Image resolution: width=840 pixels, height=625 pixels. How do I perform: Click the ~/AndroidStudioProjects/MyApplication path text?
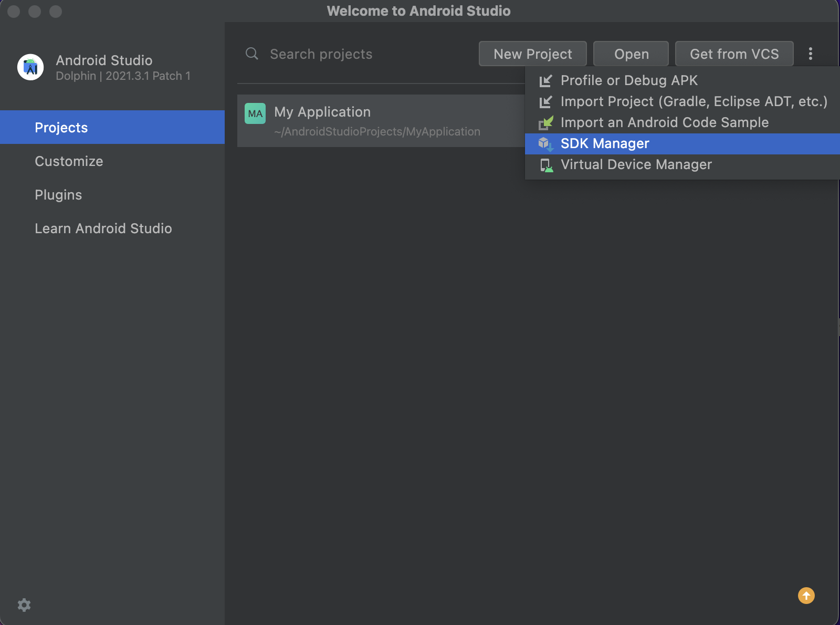click(x=377, y=131)
